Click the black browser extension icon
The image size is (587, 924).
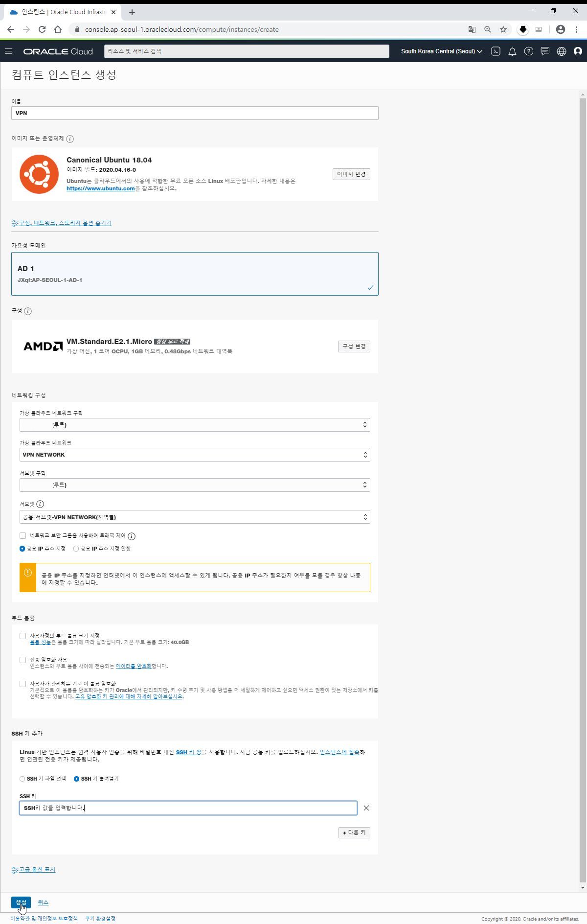coord(523,29)
